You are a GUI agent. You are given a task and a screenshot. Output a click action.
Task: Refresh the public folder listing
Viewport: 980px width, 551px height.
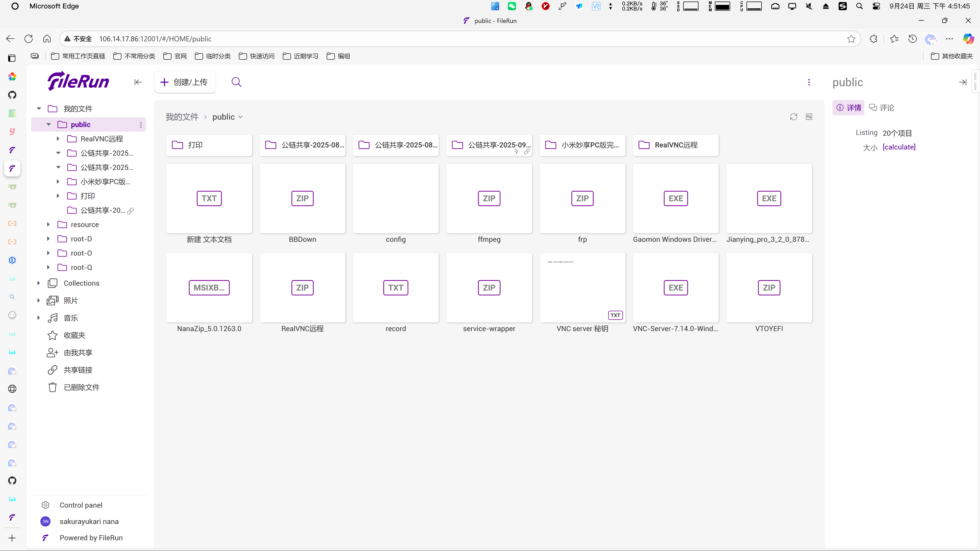click(x=793, y=117)
